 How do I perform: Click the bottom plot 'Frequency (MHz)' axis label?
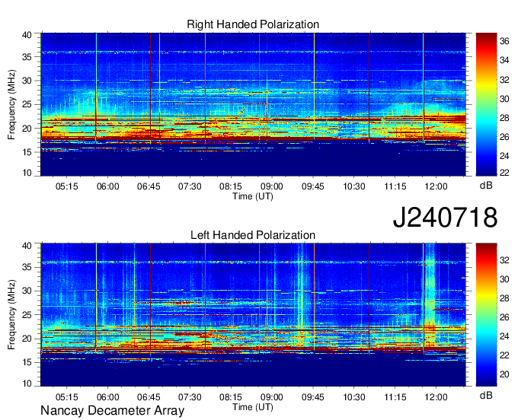[11, 315]
